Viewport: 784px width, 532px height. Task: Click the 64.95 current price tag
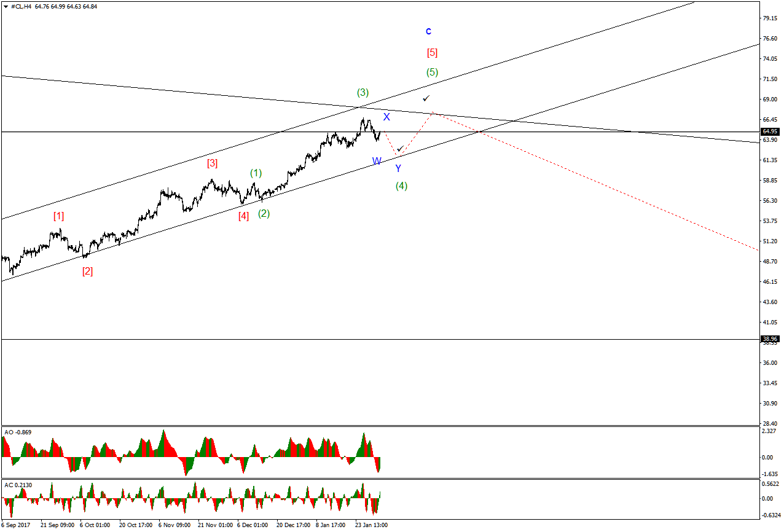[x=770, y=131]
